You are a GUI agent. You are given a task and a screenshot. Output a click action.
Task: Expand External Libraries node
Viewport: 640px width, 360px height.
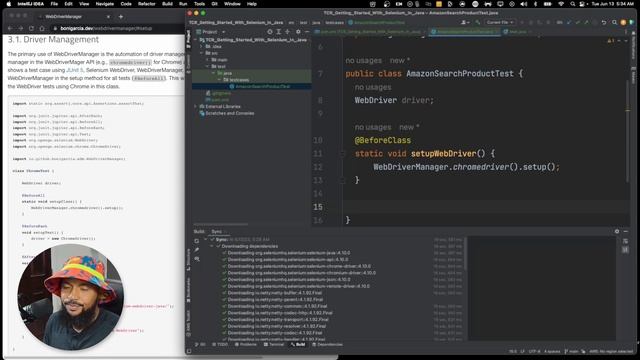click(x=196, y=107)
